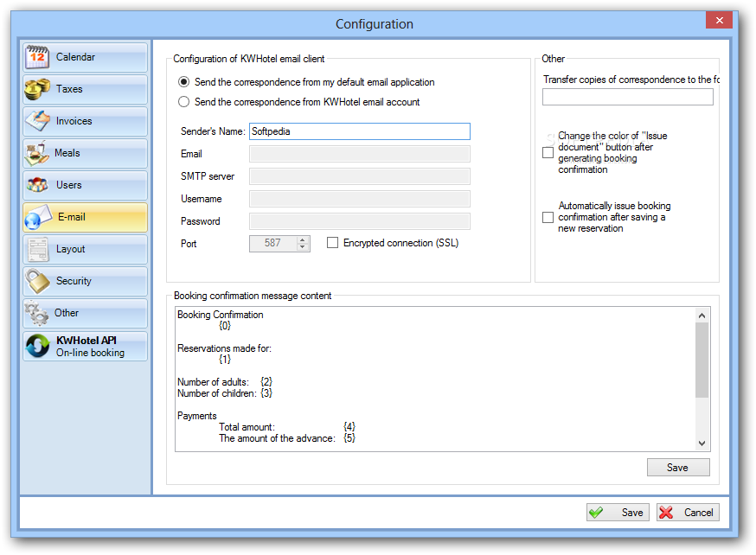Save the booking confirmation message content
Image resolution: width=756 pixels, height=555 pixels.
[678, 468]
